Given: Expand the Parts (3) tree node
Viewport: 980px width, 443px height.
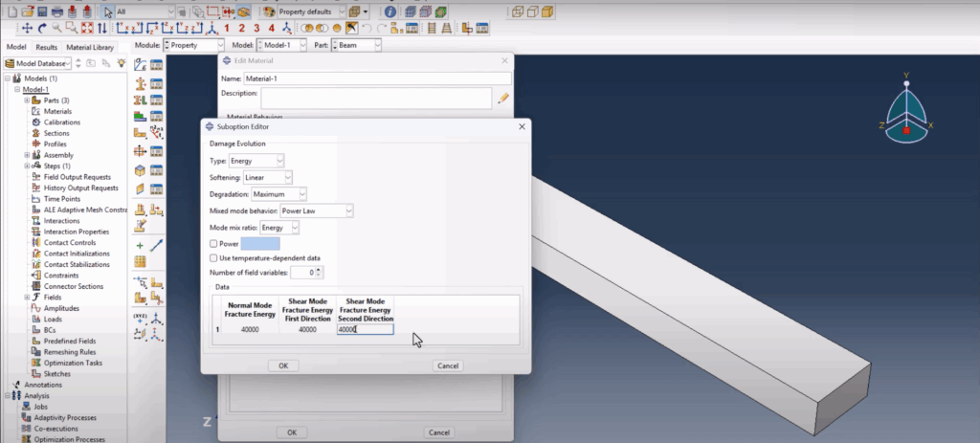Looking at the screenshot, I should tap(27, 100).
